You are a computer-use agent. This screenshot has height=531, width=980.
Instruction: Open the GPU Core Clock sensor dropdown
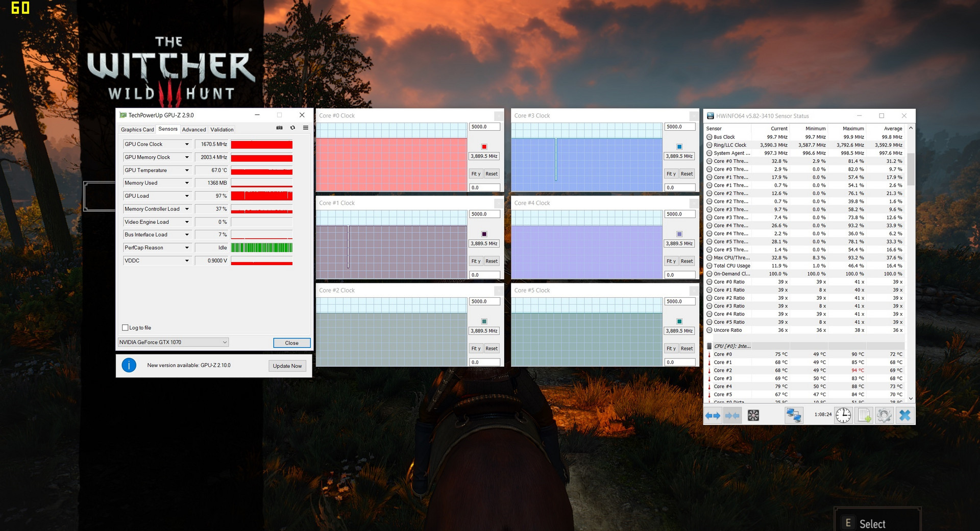coord(187,144)
